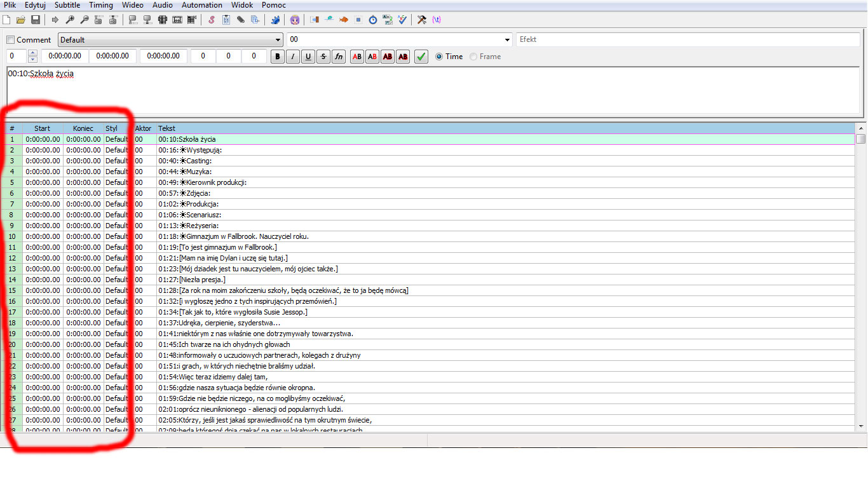Select row "01:37:Udręka, cierpienie, szyderstwa..."
Image resolution: width=868 pixels, height=488 pixels.
429,323
